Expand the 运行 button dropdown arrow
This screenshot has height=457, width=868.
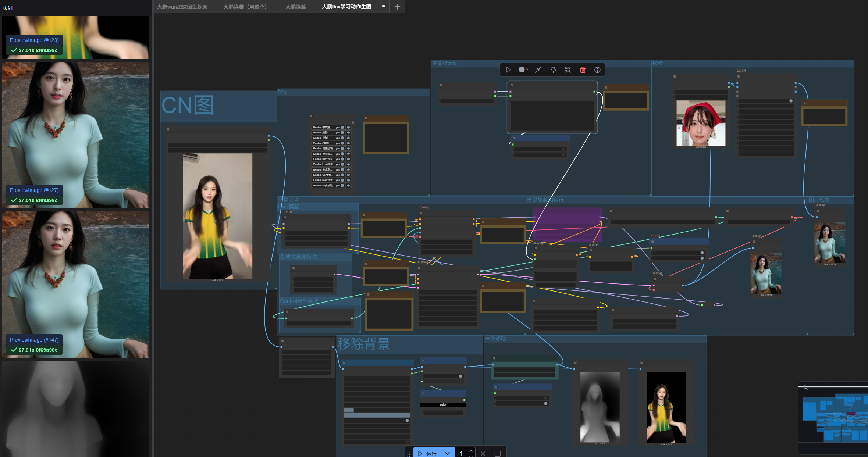tap(448, 453)
